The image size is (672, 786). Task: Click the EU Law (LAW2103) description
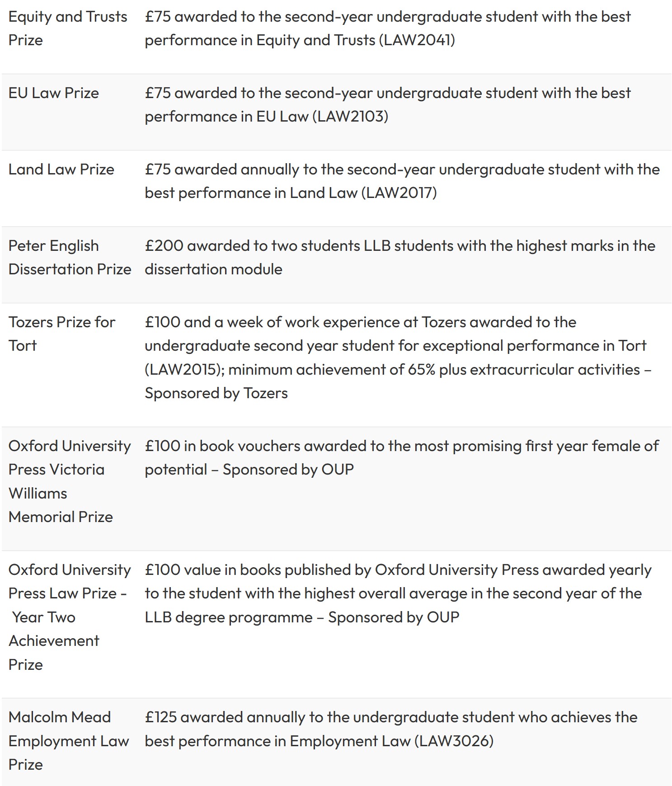pos(388,104)
